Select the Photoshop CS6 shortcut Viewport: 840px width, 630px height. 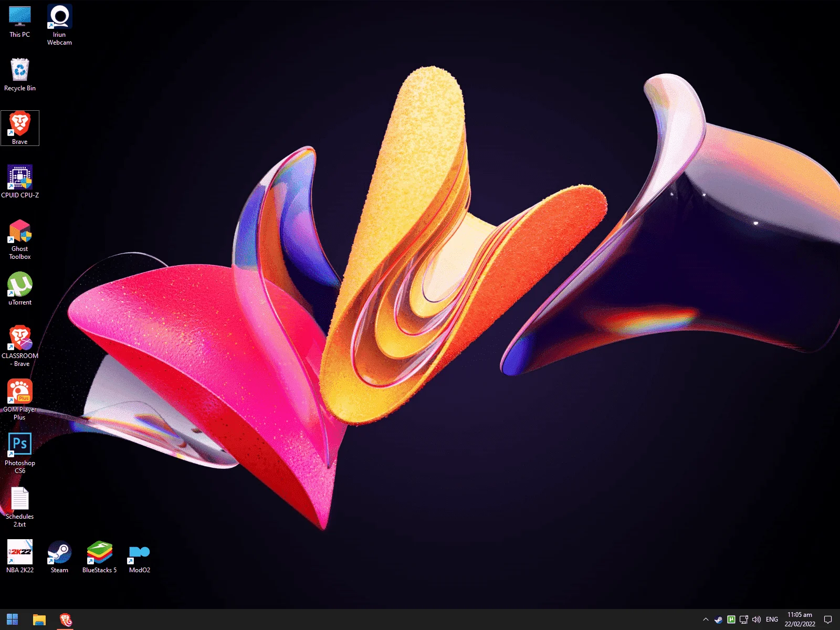pos(20,454)
